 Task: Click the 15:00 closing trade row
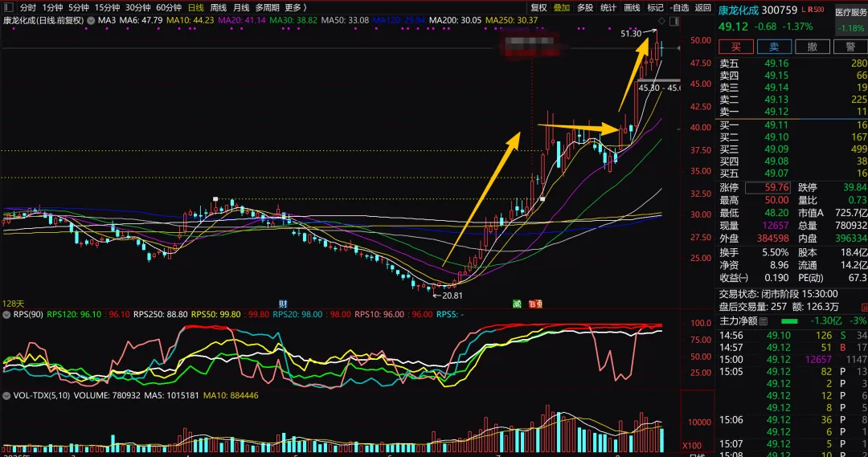pos(792,360)
